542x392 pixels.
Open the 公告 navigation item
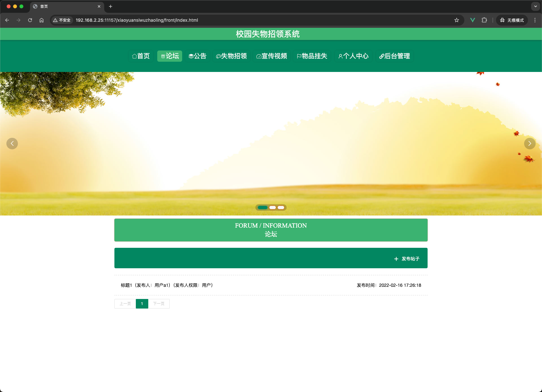tap(197, 56)
